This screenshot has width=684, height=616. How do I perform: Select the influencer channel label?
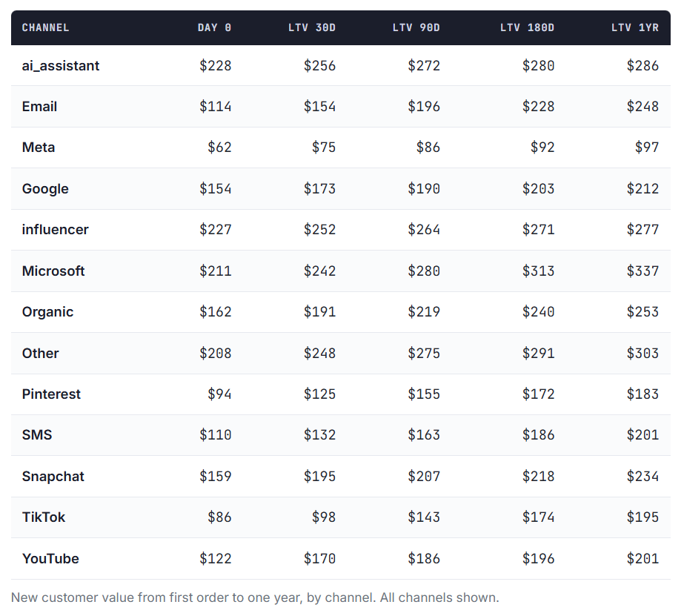pos(55,230)
